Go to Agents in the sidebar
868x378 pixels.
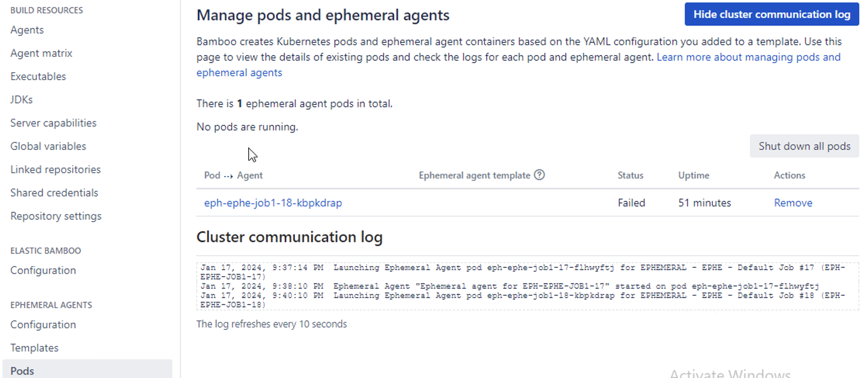27,30
